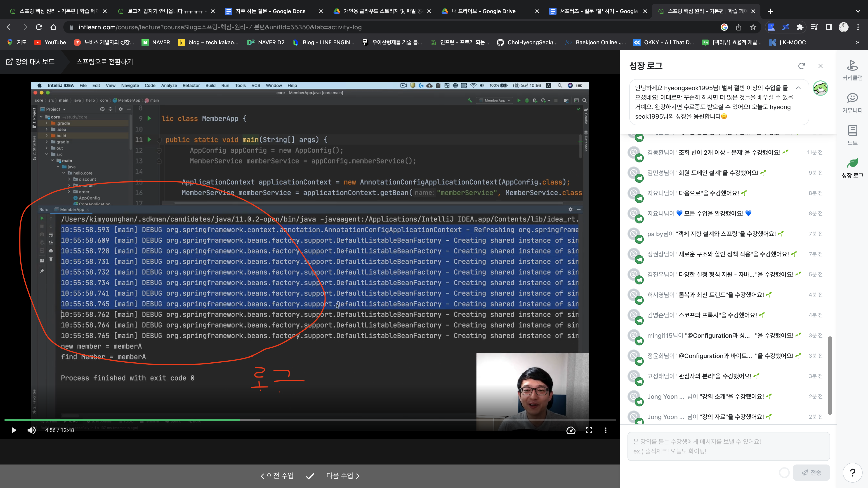Bookmark this page with star
This screenshot has width=868, height=488.
point(753,27)
